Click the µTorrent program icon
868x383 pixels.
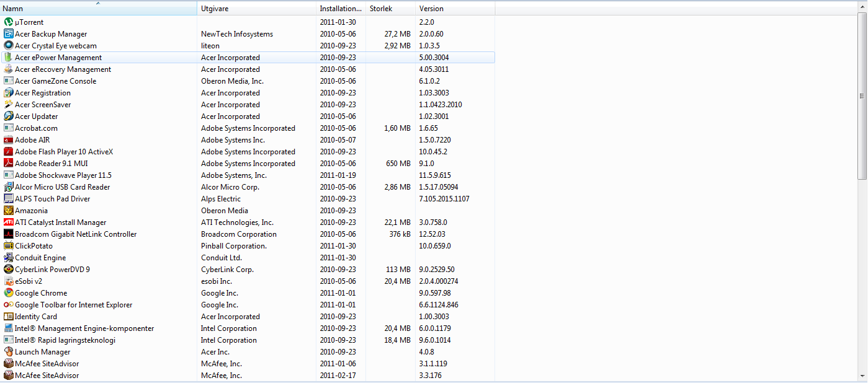coord(9,22)
